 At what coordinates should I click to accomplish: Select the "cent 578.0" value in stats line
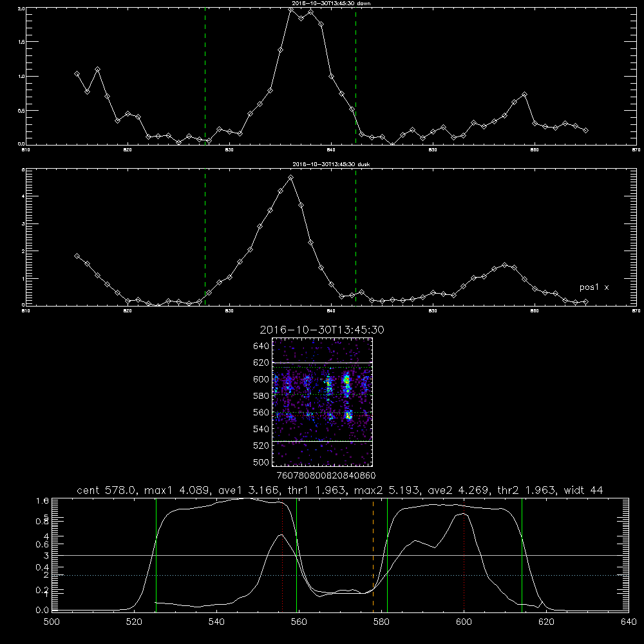tap(107, 490)
